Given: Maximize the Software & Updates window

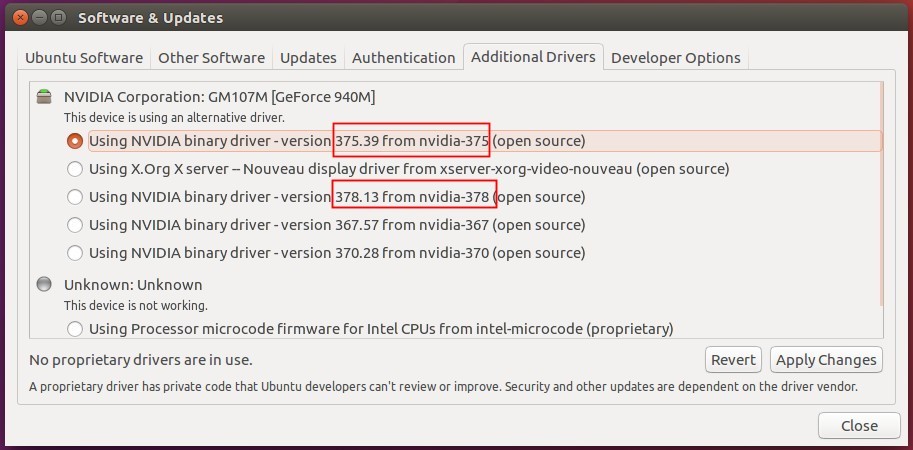Looking at the screenshot, I should tap(58, 17).
